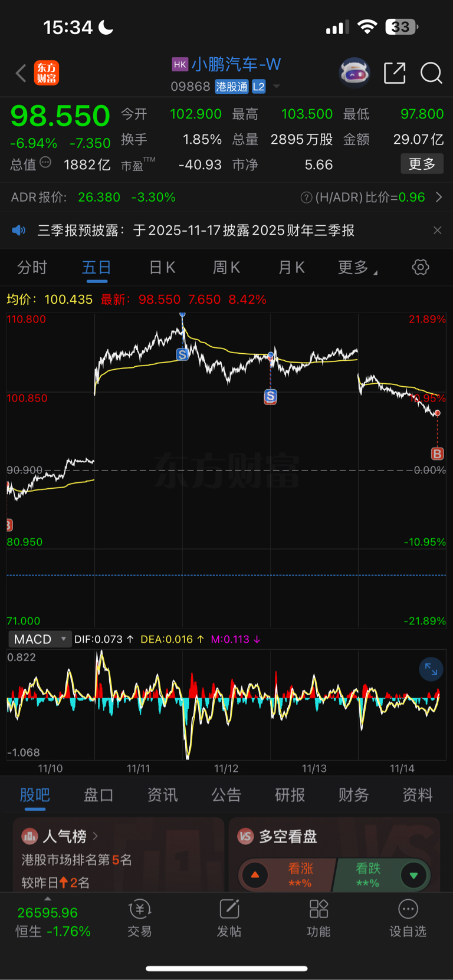Open the 东方财富 logo icon
Image resolution: width=453 pixels, height=980 pixels.
(47, 73)
